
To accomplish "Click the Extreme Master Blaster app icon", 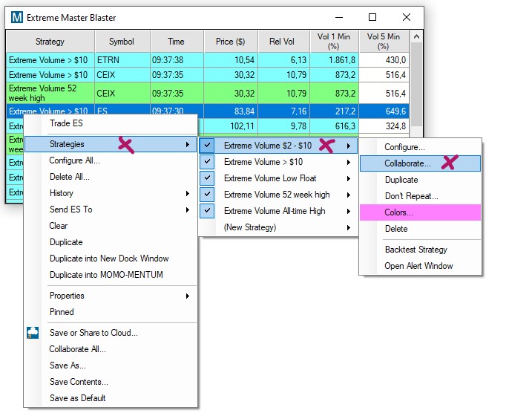I will click(x=17, y=18).
